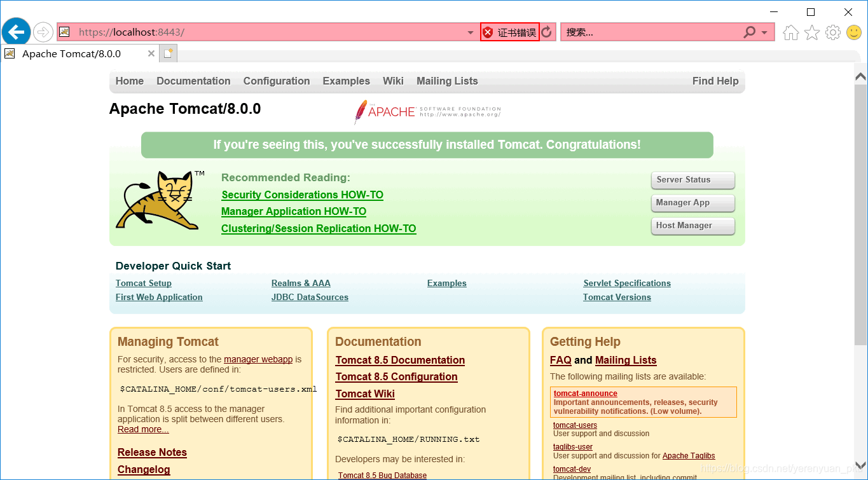Click the search magnifier icon
Image resolution: width=868 pixels, height=480 pixels.
click(x=750, y=32)
